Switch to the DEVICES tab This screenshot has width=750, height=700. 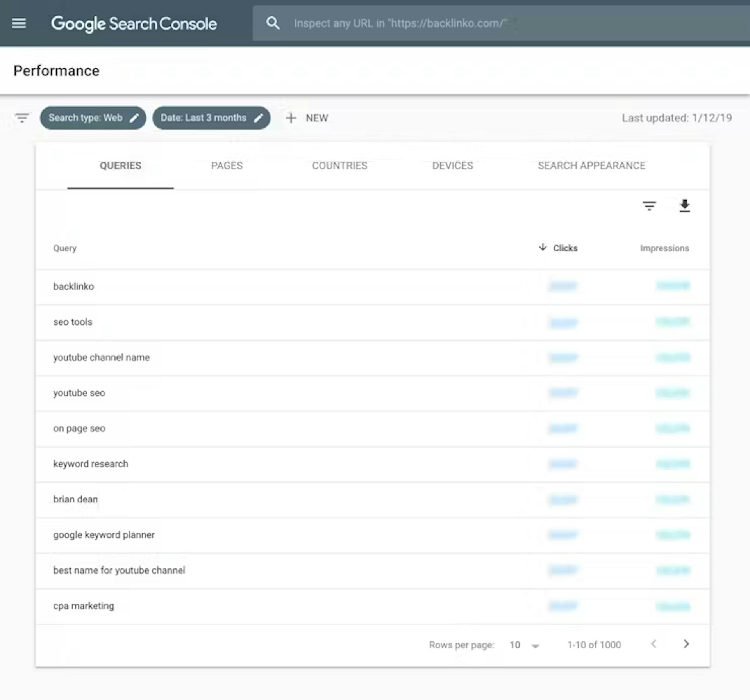pos(452,166)
